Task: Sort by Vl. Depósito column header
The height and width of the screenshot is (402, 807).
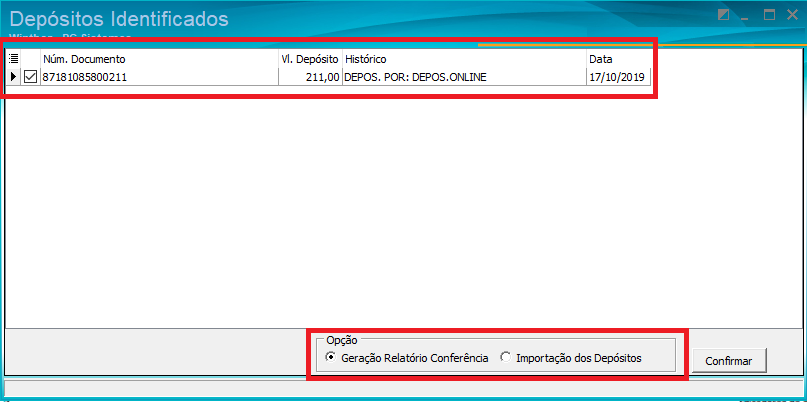Action: (310, 59)
